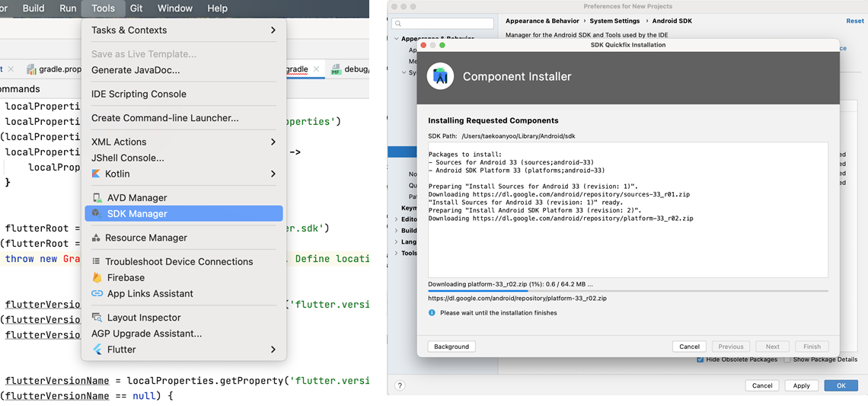Click the Finish button in installer
Screen dimensions: 868x406
[x=812, y=347]
